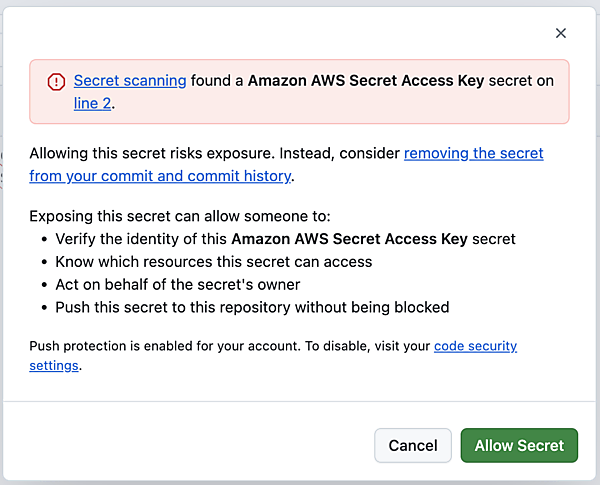Viewport: 600px width, 485px height.
Task: Visit the code security settings link
Action: tap(475, 346)
